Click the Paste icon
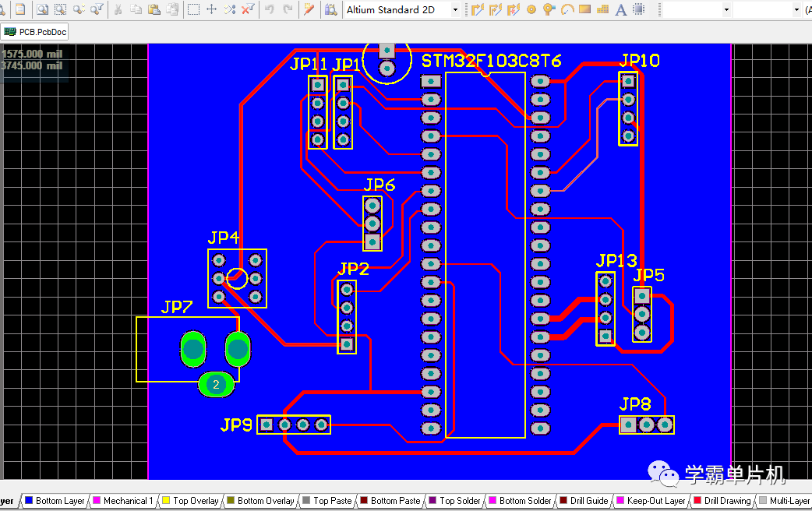This screenshot has height=511, width=812. click(155, 9)
